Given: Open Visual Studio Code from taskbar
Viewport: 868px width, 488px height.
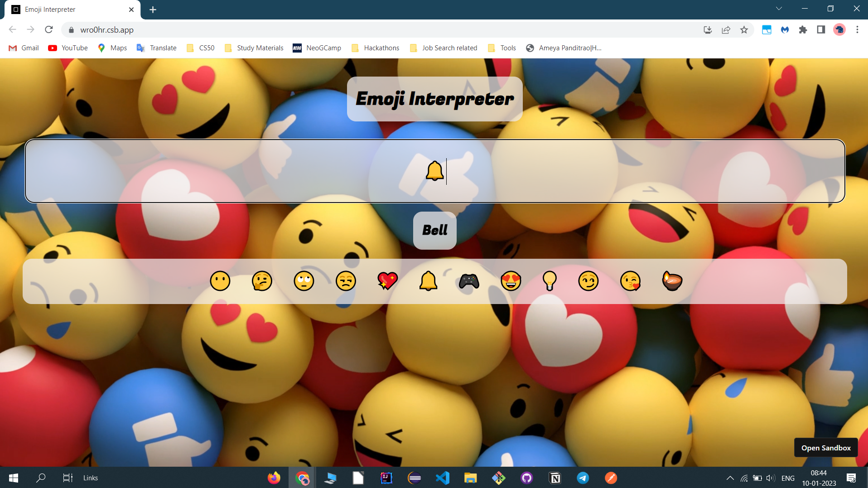Looking at the screenshot, I should click(x=443, y=478).
